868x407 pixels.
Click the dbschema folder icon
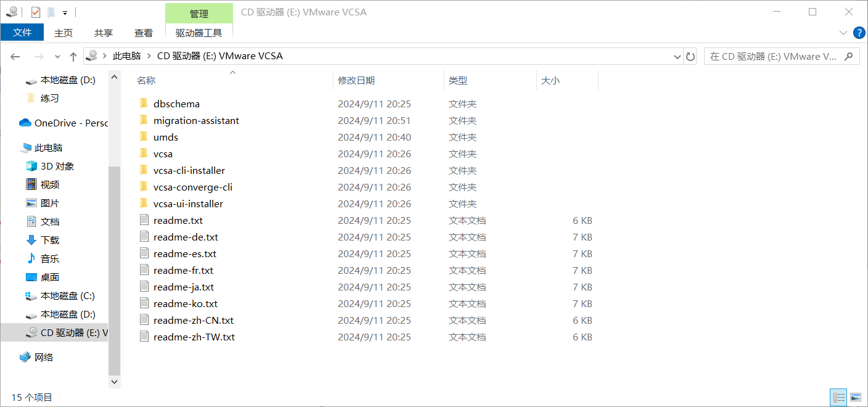tap(144, 104)
